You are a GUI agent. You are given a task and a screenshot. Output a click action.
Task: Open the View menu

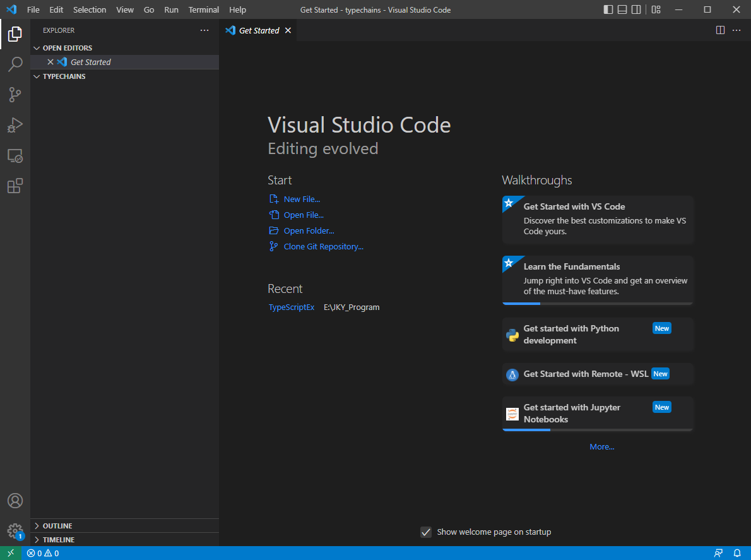pyautogui.click(x=124, y=9)
